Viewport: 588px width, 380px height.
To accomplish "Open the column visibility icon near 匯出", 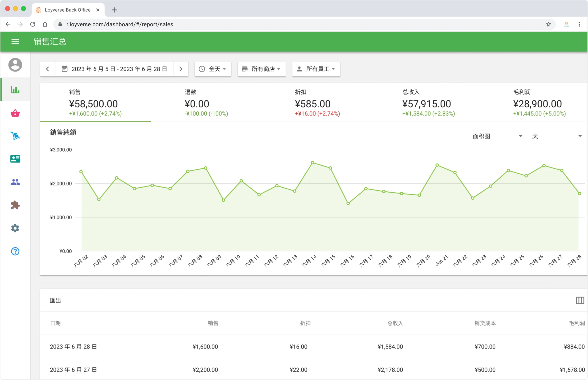I will (580, 300).
